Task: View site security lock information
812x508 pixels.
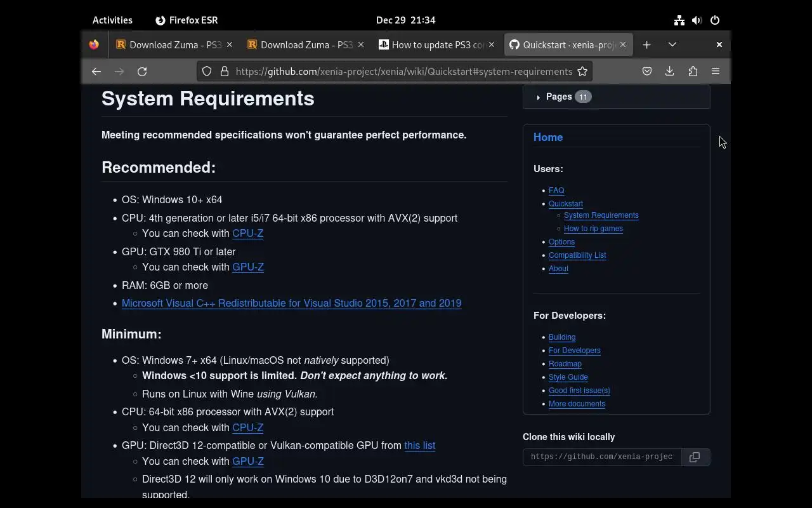Action: point(224,72)
